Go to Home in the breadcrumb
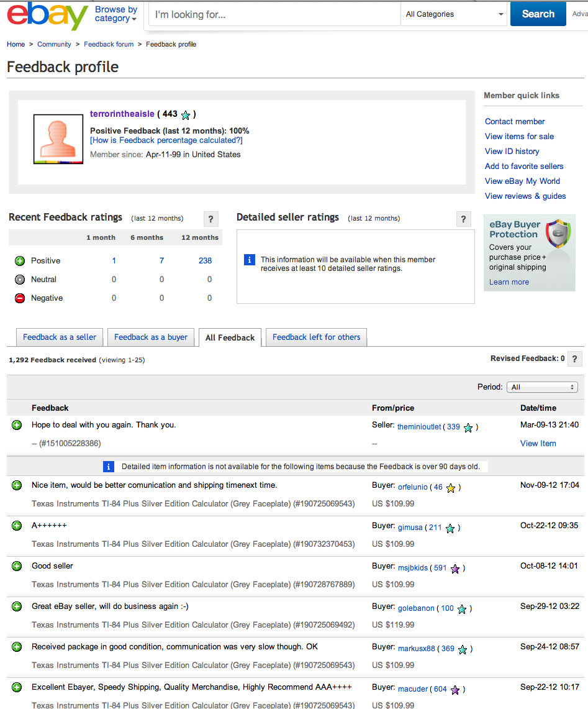Image resolution: width=588 pixels, height=709 pixels. coord(16,44)
